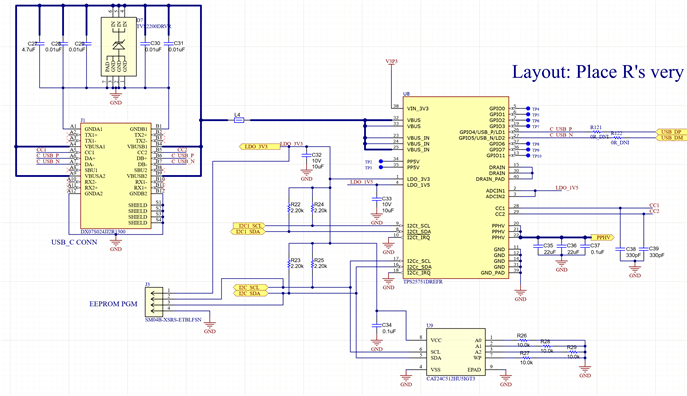Click the J3 header connector body
This screenshot has height=396, width=687.
pyautogui.click(x=153, y=301)
